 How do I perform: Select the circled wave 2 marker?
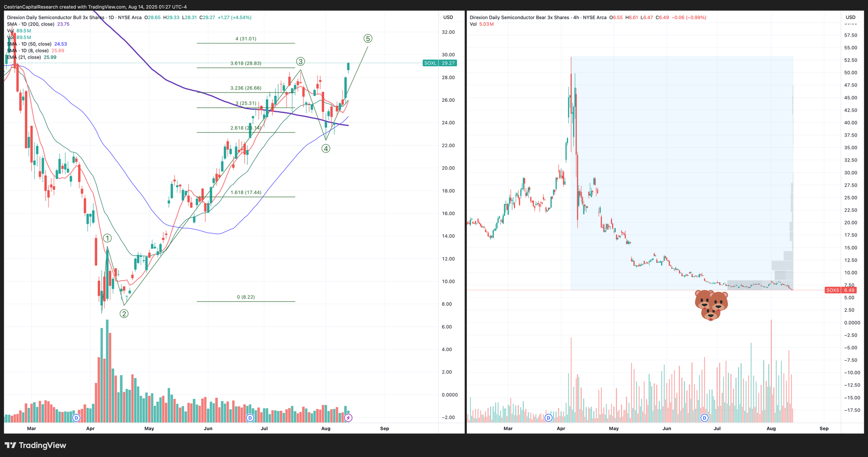pyautogui.click(x=124, y=313)
